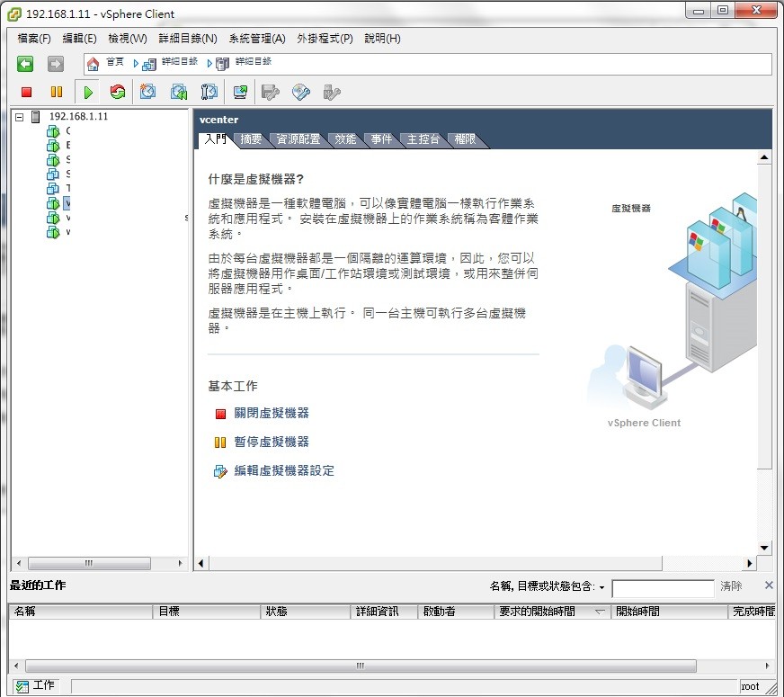Launch the virtual machine console icon

click(x=240, y=92)
